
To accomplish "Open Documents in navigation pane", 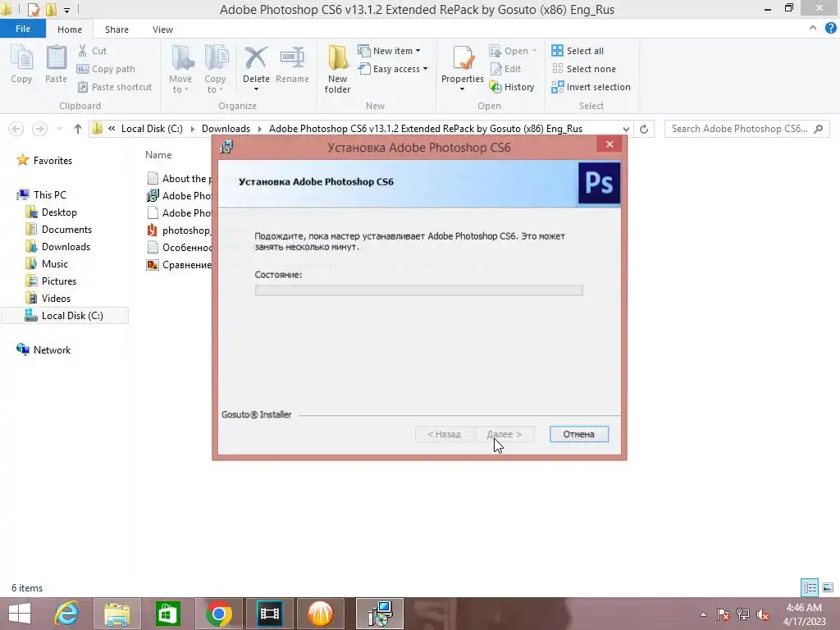I will pyautogui.click(x=59, y=230).
